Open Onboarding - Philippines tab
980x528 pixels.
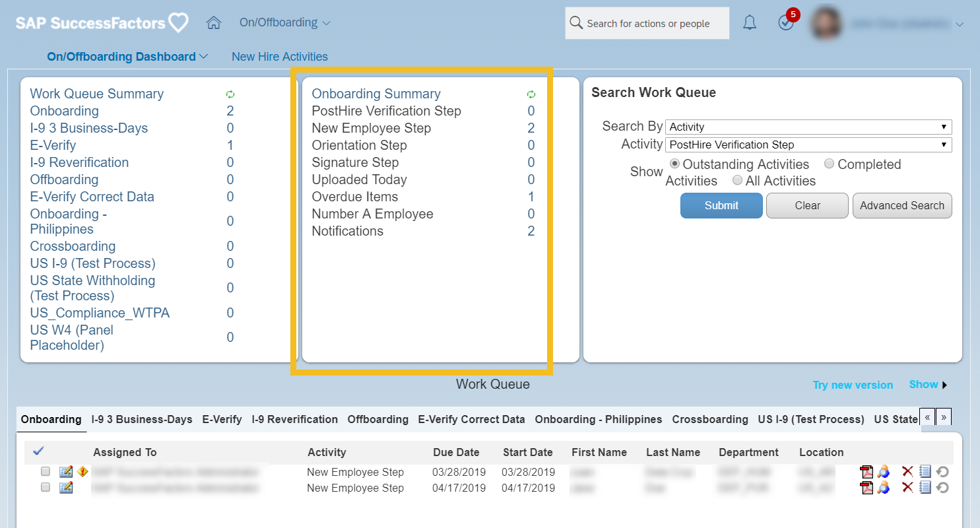[x=599, y=419]
